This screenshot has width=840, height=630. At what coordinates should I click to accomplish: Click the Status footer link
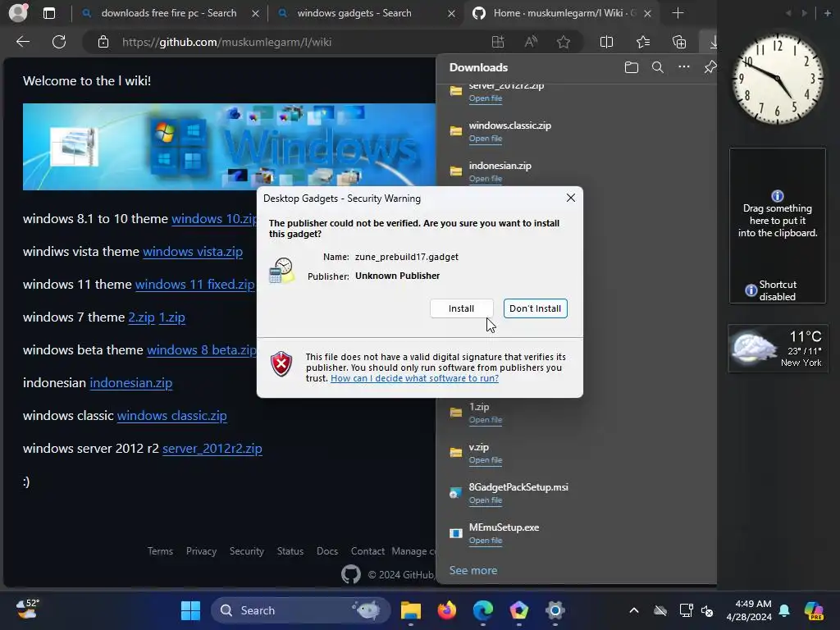(290, 551)
